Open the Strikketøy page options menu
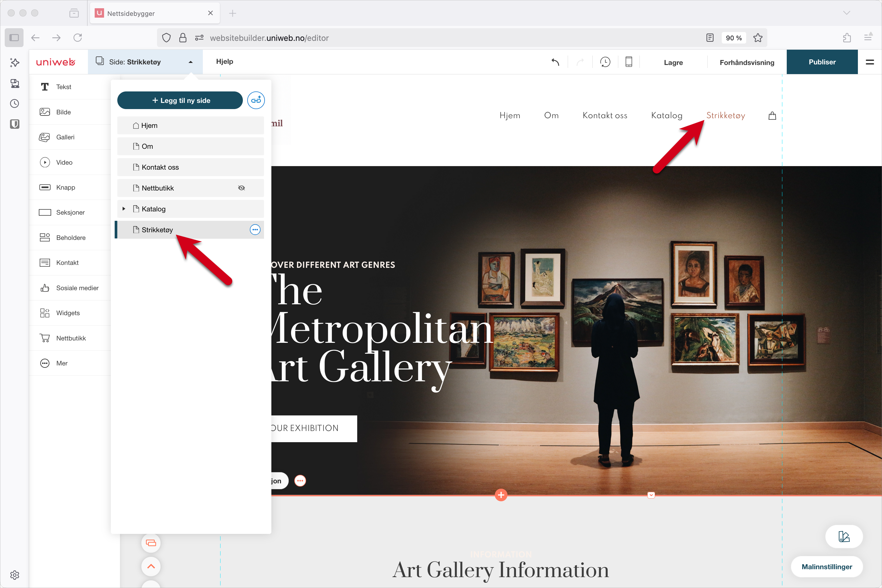The width and height of the screenshot is (882, 588). 255,230
